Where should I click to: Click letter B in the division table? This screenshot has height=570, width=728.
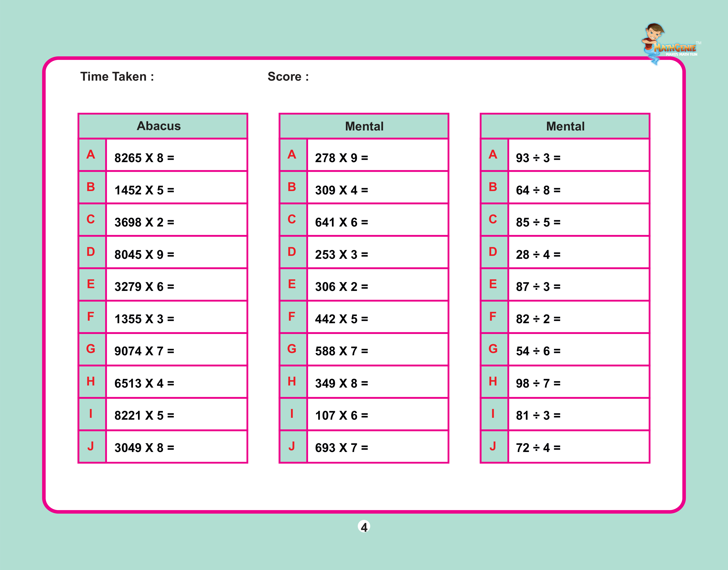(x=493, y=187)
